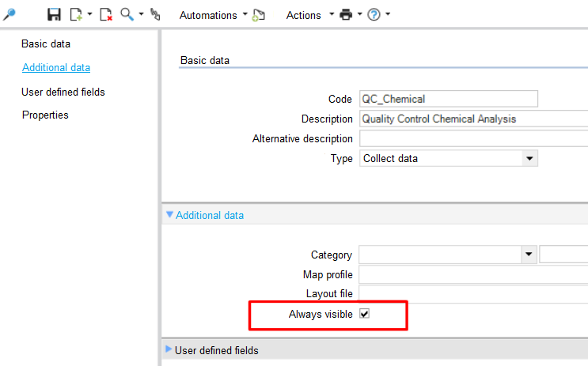This screenshot has width=588, height=366.
Task: Go to Properties in the left navigation
Action: [x=45, y=115]
